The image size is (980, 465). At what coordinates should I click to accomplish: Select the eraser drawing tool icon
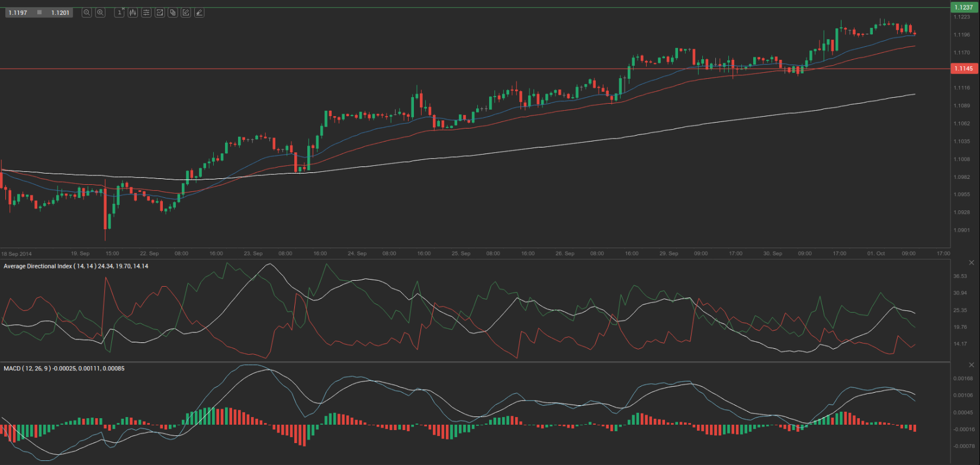(200, 12)
